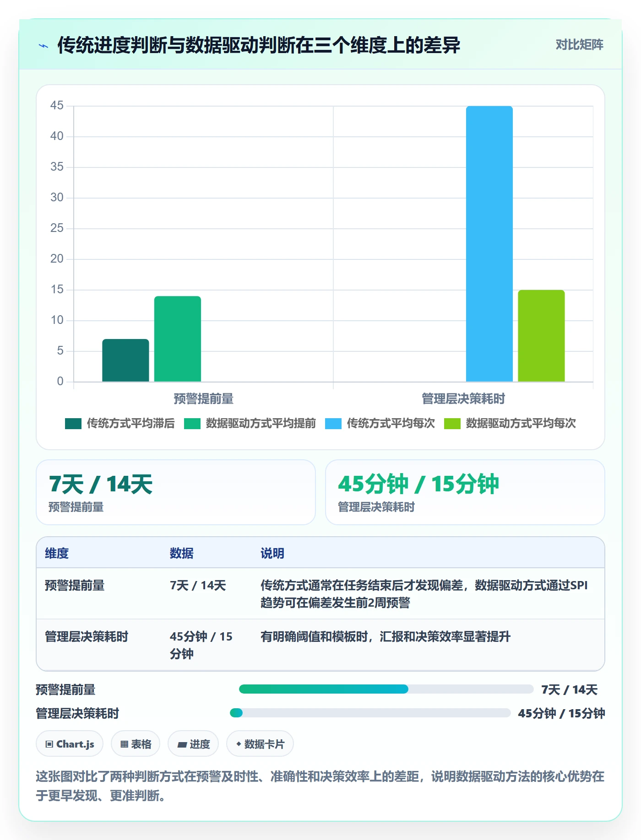Viewport: 641px width, 840px height.
Task: Click x-axis label 预警提前量 below the chart
Action: pyautogui.click(x=204, y=399)
